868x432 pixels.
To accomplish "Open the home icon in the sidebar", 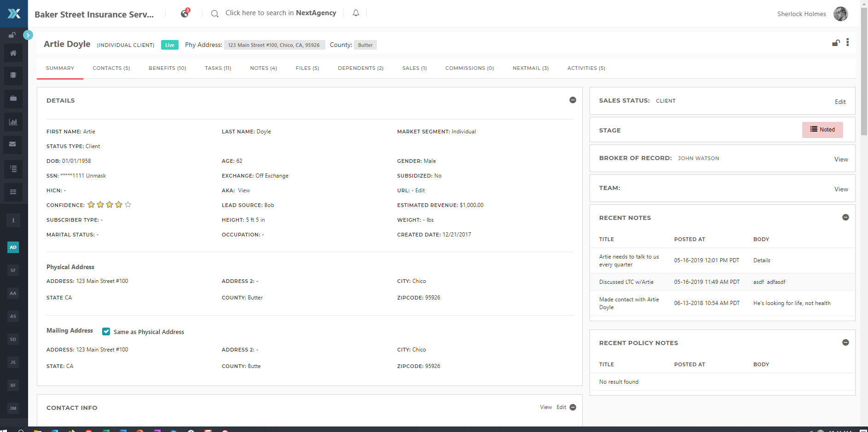I will pyautogui.click(x=13, y=53).
